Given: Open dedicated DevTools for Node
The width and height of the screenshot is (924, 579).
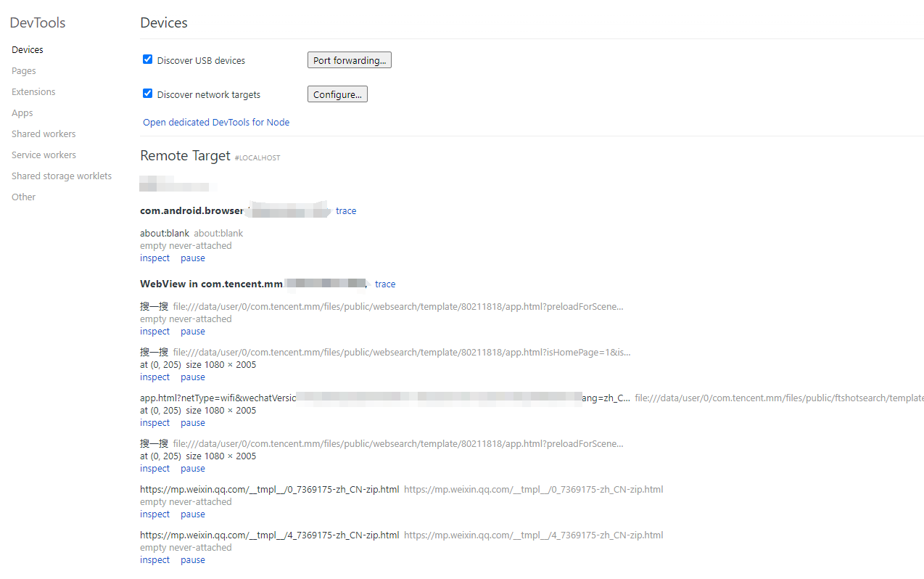Looking at the screenshot, I should click(x=216, y=123).
